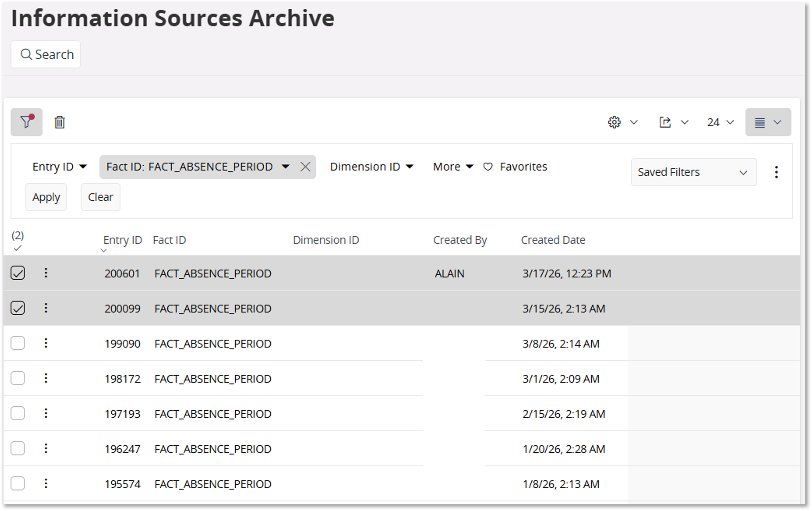The width and height of the screenshot is (812, 511).
Task: Check the checkbox for entry 196247
Action: [x=17, y=448]
